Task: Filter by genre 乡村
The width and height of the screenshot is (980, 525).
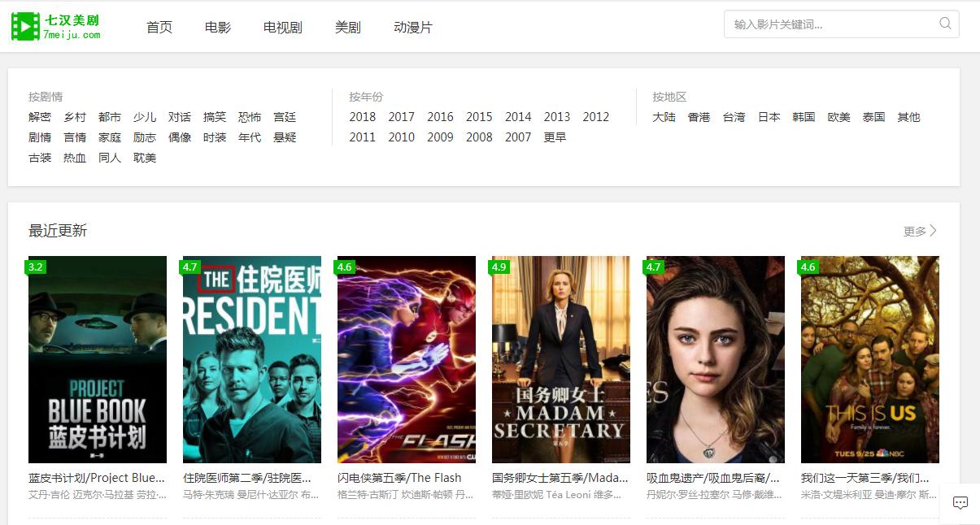Action: click(x=75, y=117)
